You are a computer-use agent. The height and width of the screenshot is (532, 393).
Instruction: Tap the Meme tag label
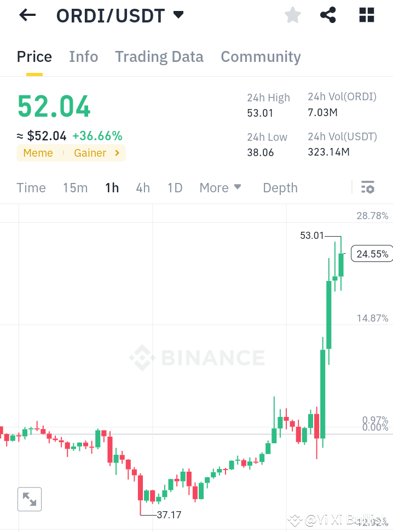click(38, 153)
